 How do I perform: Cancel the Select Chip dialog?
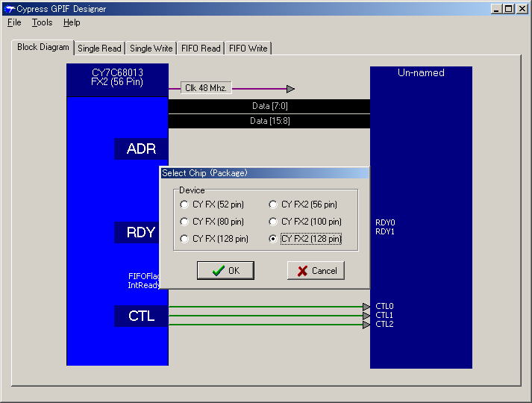(x=316, y=270)
